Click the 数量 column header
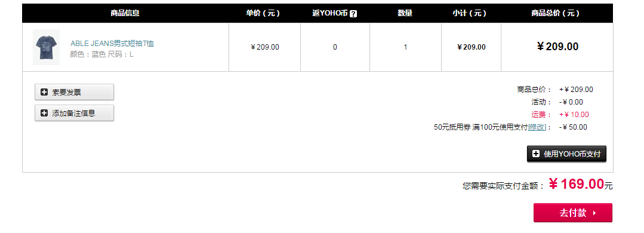Viewport: 644px width, 233px height. 405,13
